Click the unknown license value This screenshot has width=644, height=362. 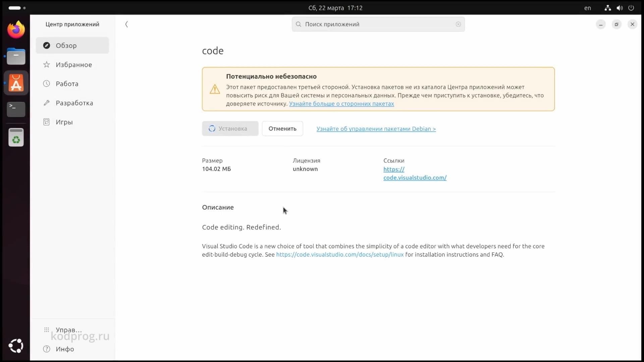tap(305, 169)
